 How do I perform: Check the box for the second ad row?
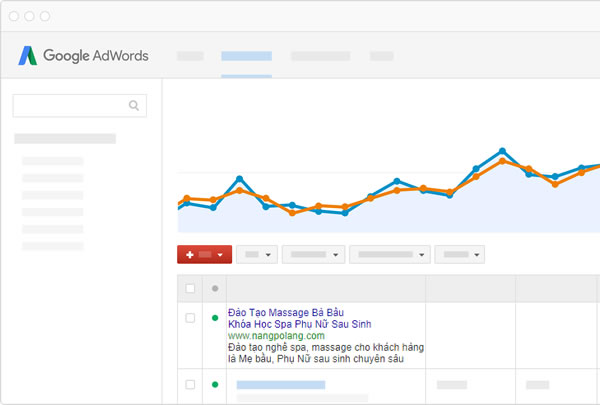(x=190, y=384)
